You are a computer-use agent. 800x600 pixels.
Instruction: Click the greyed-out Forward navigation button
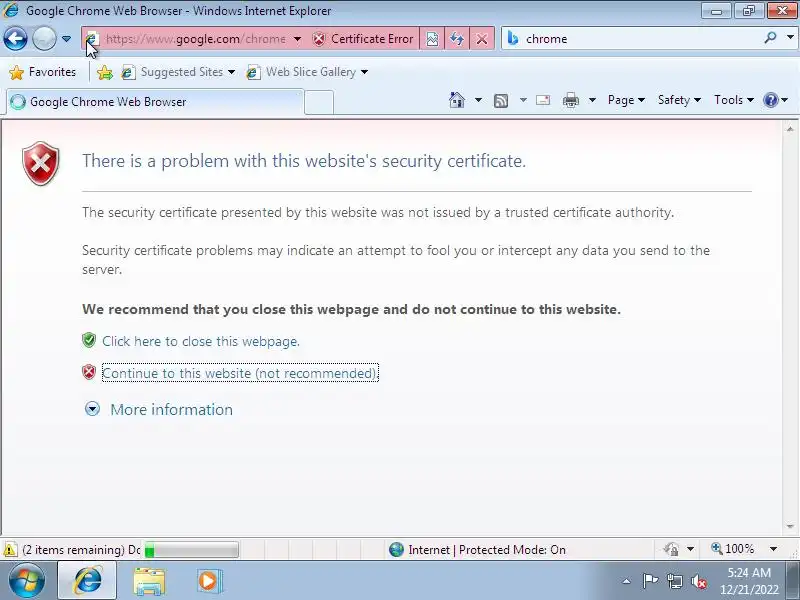click(44, 39)
